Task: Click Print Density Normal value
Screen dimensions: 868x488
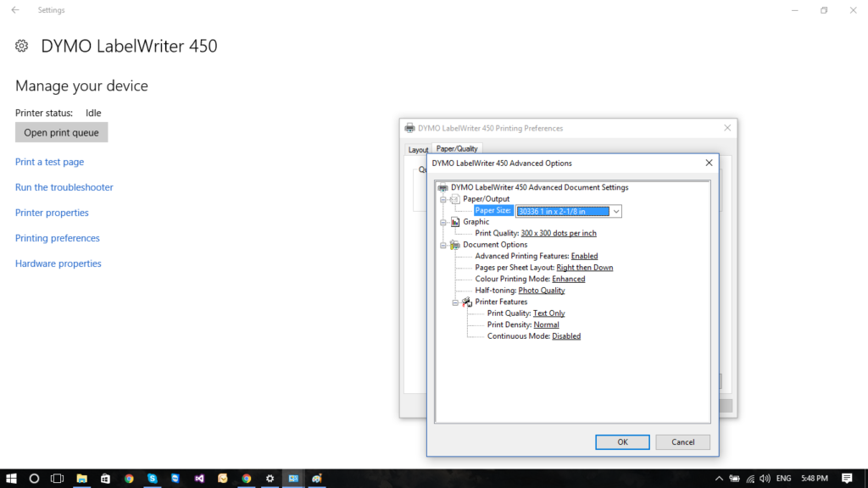Action: coord(547,324)
